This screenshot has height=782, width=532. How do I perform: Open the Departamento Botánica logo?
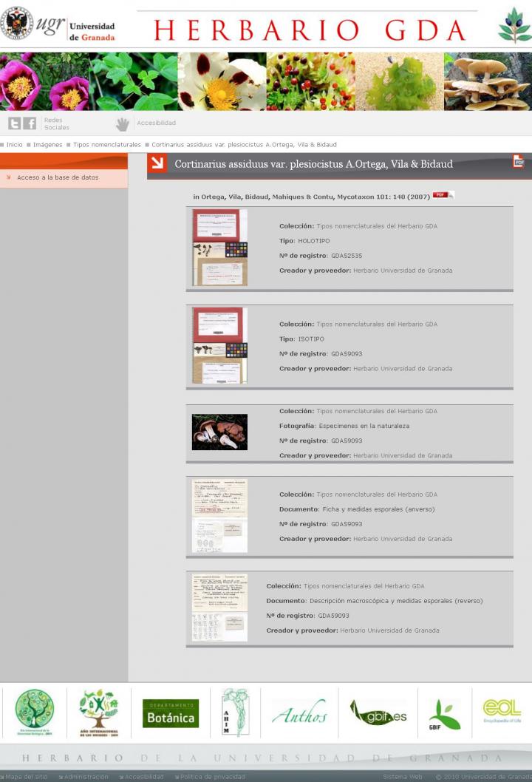click(171, 713)
